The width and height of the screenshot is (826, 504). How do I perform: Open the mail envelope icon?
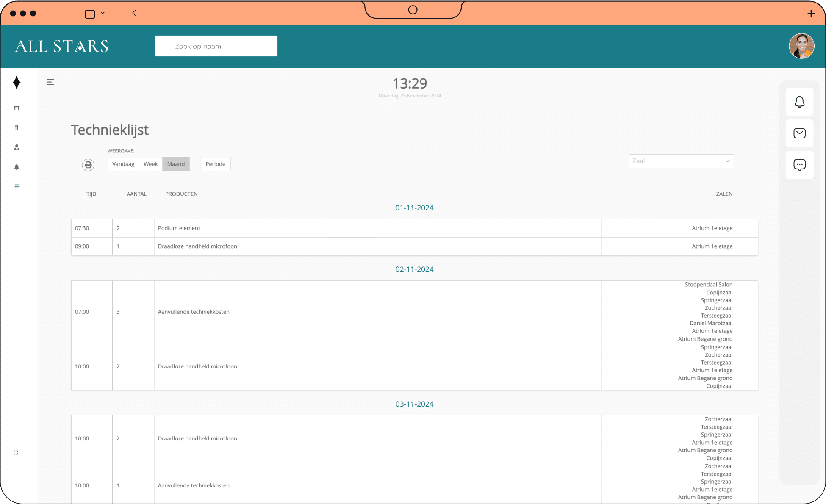(799, 133)
